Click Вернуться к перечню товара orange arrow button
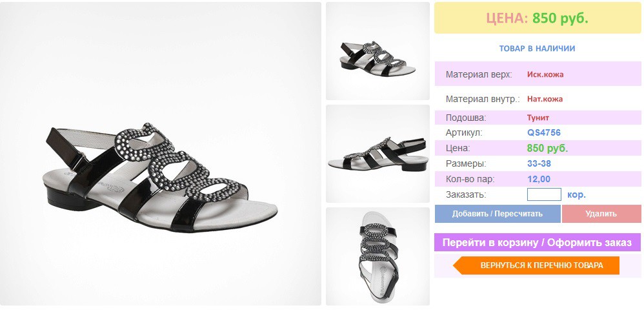644x312 pixels. coord(536,265)
